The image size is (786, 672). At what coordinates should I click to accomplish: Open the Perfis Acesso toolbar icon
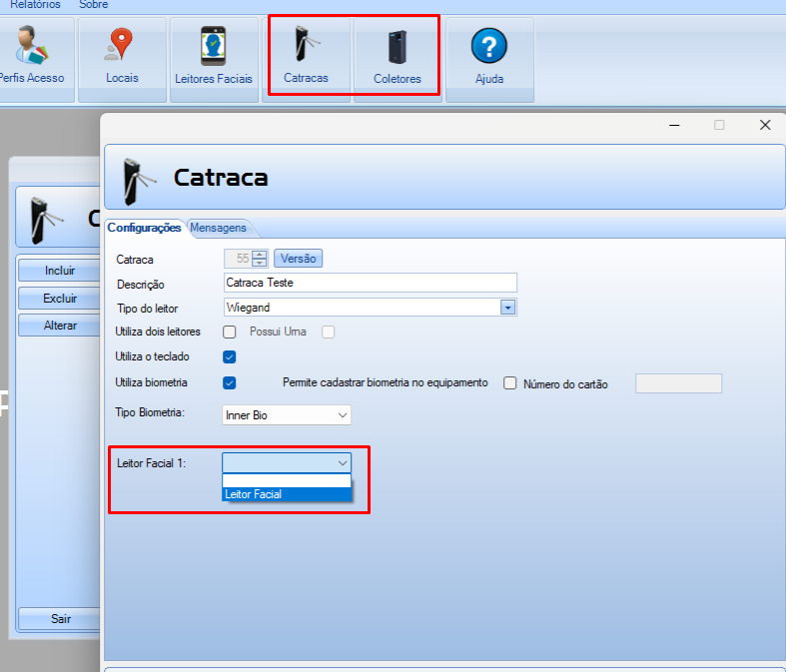coord(33,46)
